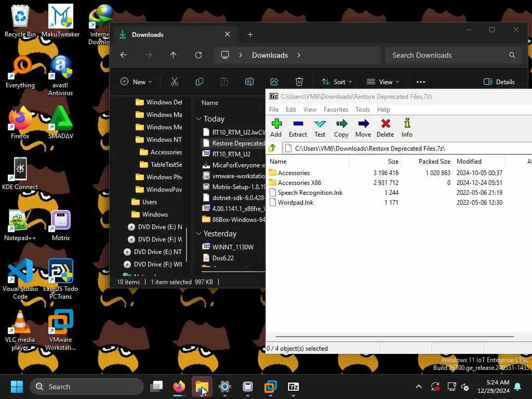Click the Back arrow in Explorer
Viewport: 532px width, 399px height.
124,55
